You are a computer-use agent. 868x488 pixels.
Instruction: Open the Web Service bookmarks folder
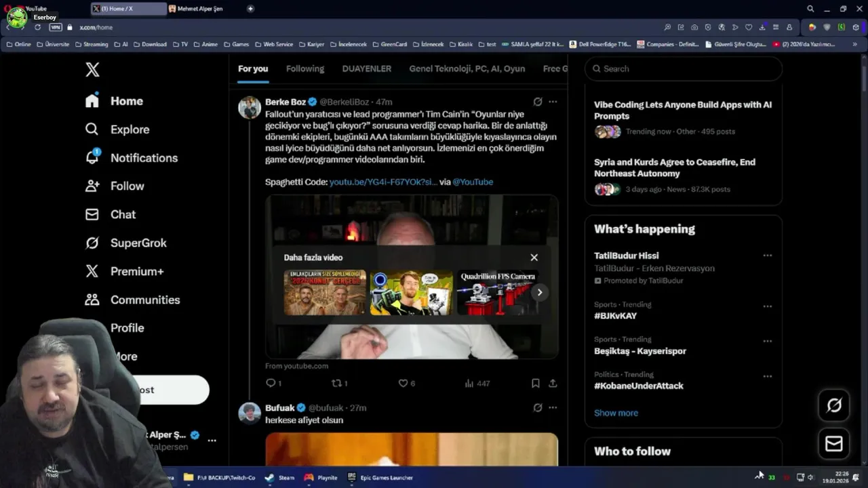(273, 44)
